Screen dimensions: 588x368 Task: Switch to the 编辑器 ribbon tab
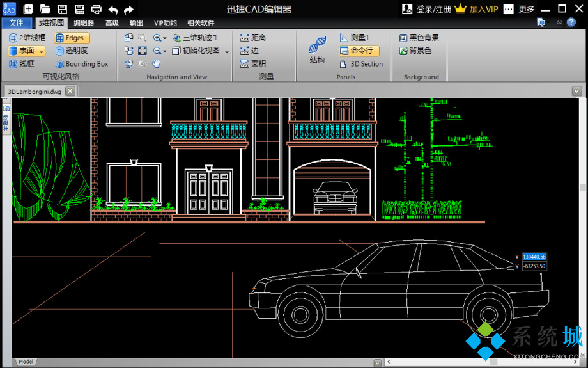(x=83, y=23)
